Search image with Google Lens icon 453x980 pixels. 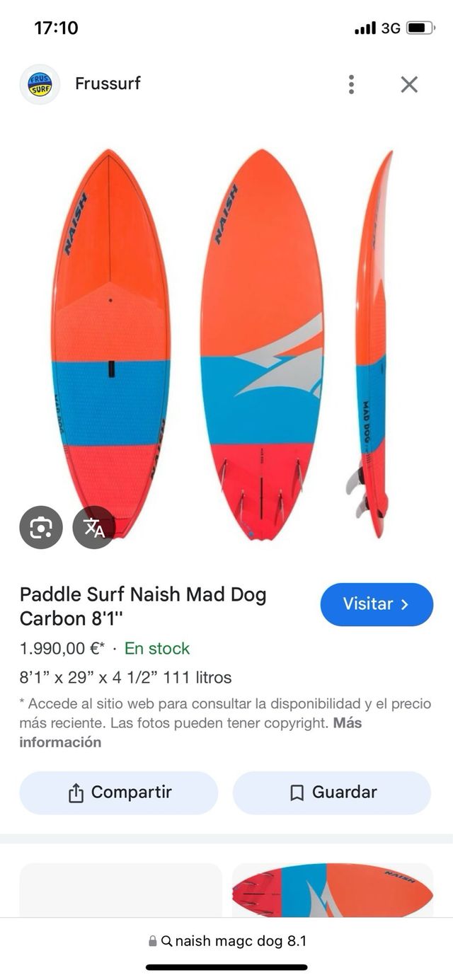pyautogui.click(x=41, y=527)
